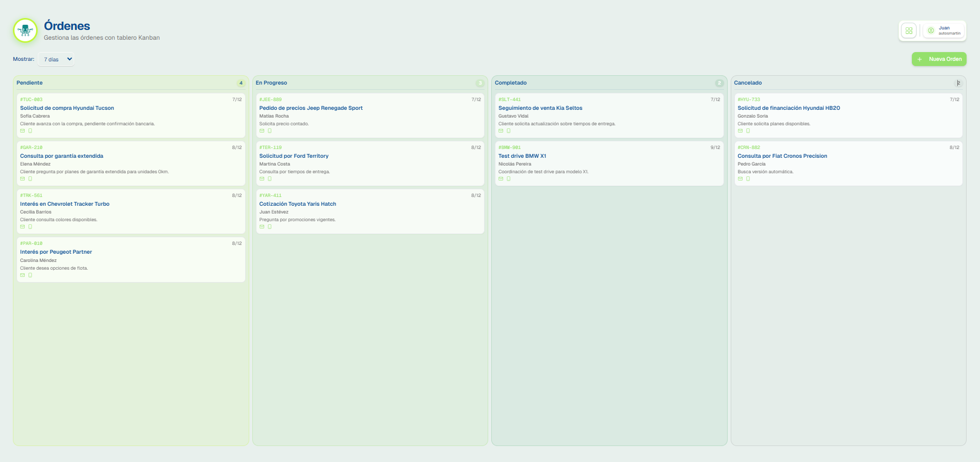Click phone icon on Peugeot Partner card
The width and height of the screenshot is (980, 462).
point(30,275)
